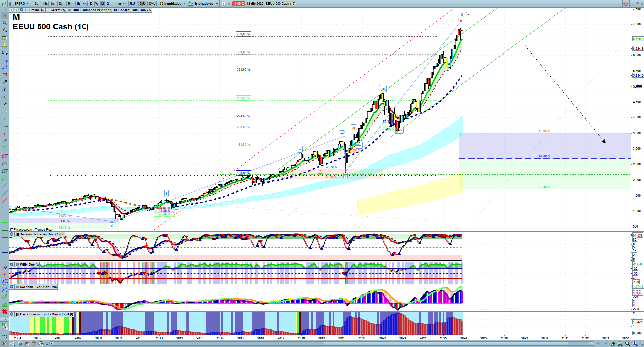Viewport: 644px width, 347px height.
Task: Close the Awesome Evolution Doc panel
Action: pyautogui.click(x=12, y=287)
